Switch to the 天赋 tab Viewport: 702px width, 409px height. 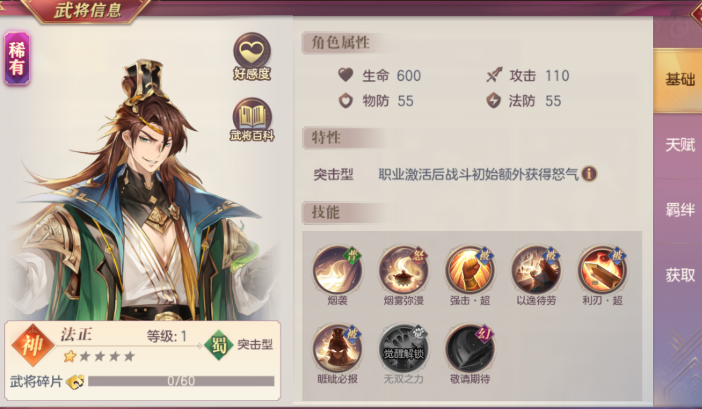[x=678, y=145]
